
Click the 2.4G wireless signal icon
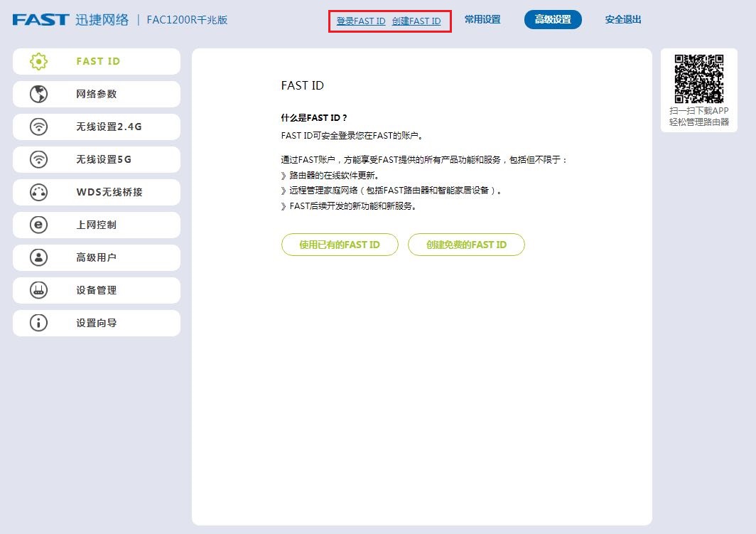pos(39,127)
